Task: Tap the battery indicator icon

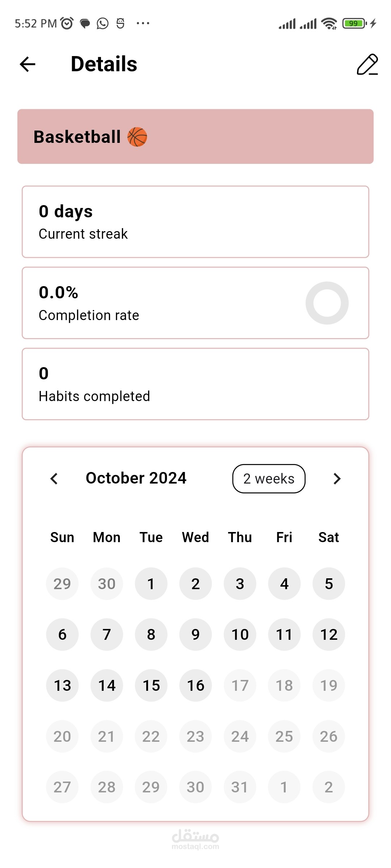Action: (x=354, y=24)
